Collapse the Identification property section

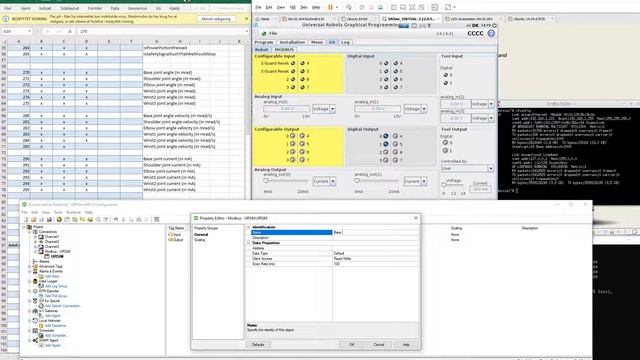248,227
